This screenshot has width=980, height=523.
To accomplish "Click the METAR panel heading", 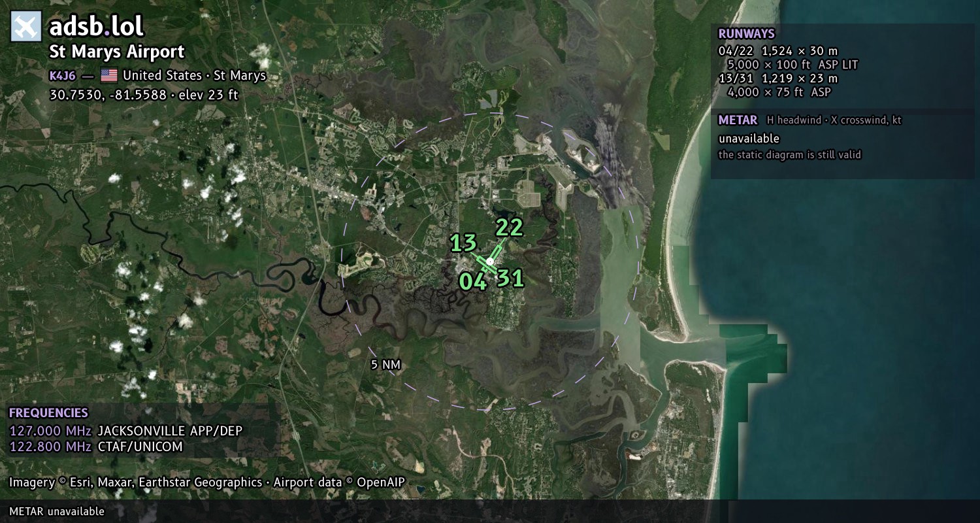I will pos(738,120).
